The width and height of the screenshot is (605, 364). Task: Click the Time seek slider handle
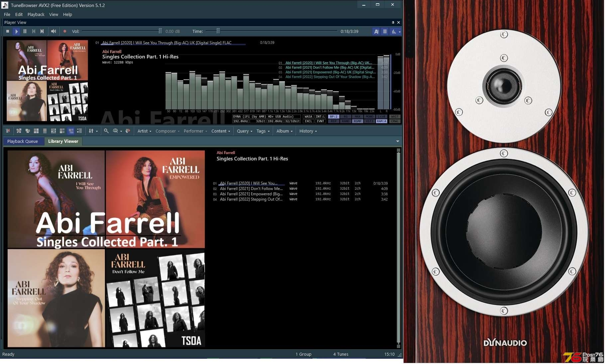pyautogui.click(x=218, y=31)
